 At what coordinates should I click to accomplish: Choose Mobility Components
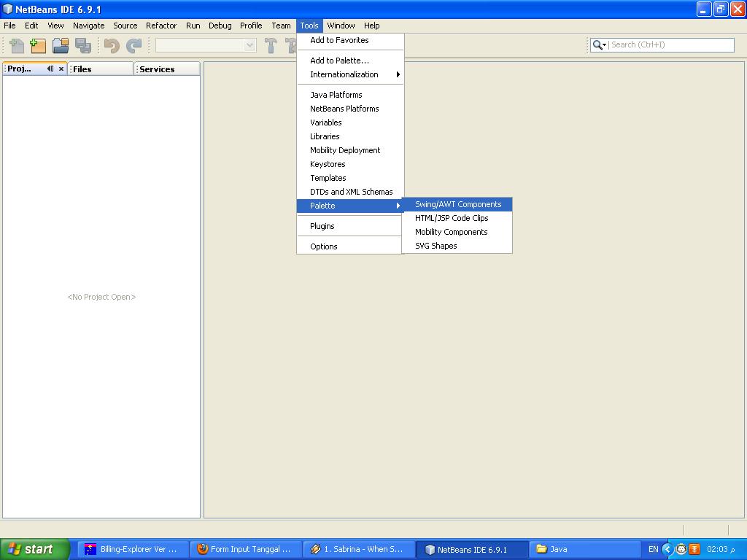(x=457, y=232)
